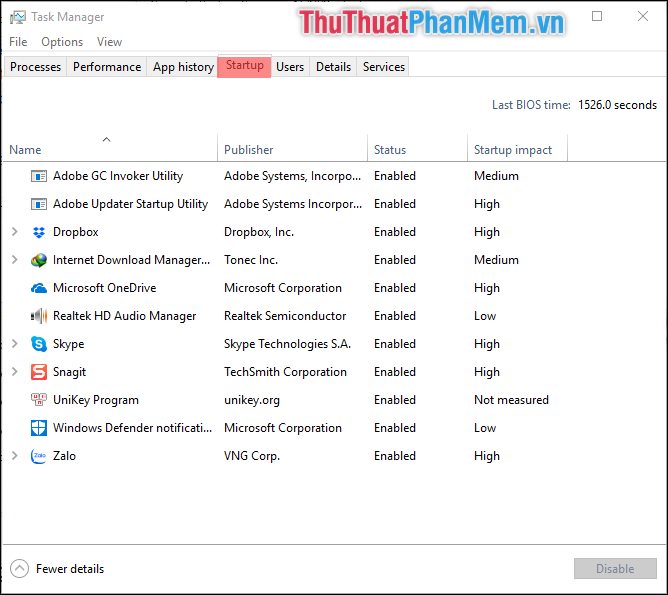668x595 pixels.
Task: Select the UniKey Program row
Action: pyautogui.click(x=334, y=400)
